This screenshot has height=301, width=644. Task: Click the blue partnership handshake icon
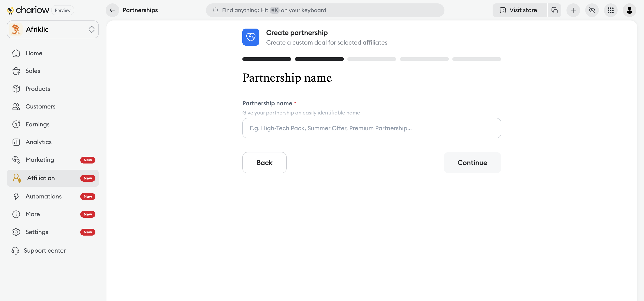pos(250,37)
